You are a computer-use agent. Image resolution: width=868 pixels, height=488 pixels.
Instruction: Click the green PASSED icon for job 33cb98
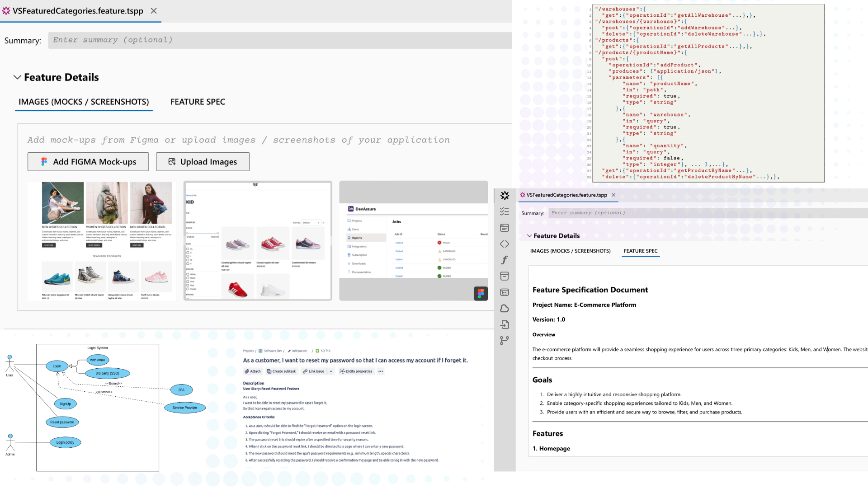439,268
